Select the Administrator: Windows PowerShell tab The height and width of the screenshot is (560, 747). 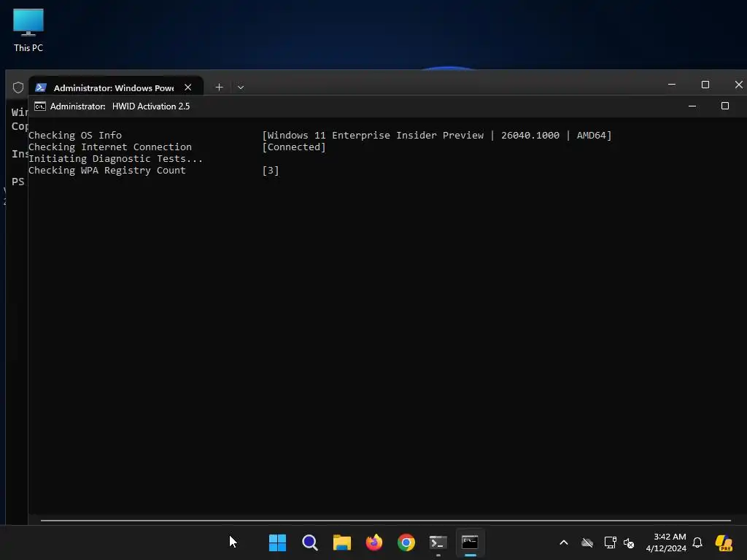tap(116, 87)
